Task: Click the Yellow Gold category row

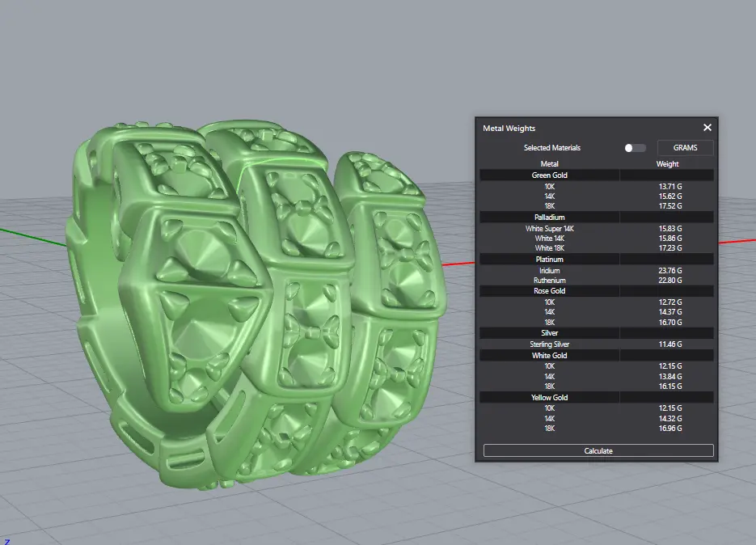Action: click(550, 398)
